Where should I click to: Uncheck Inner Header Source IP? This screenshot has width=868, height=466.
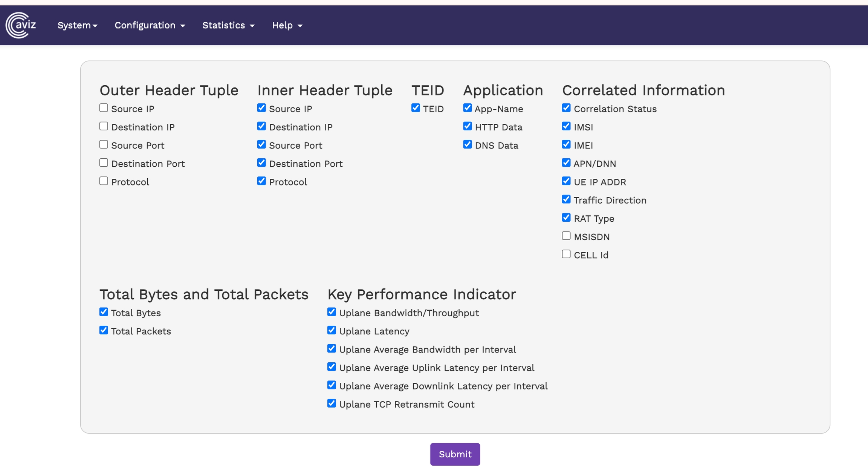(261, 108)
